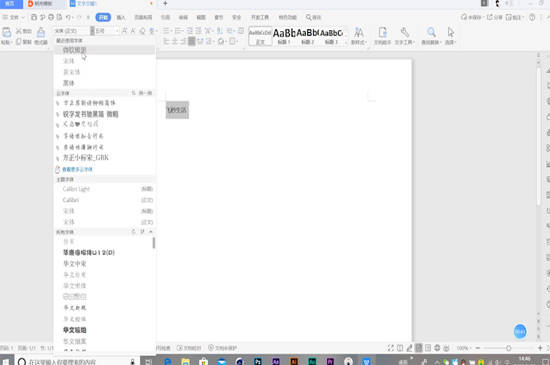This screenshot has height=365, width=550.
Task: Click the help icon at top right
Action: [x=532, y=17]
